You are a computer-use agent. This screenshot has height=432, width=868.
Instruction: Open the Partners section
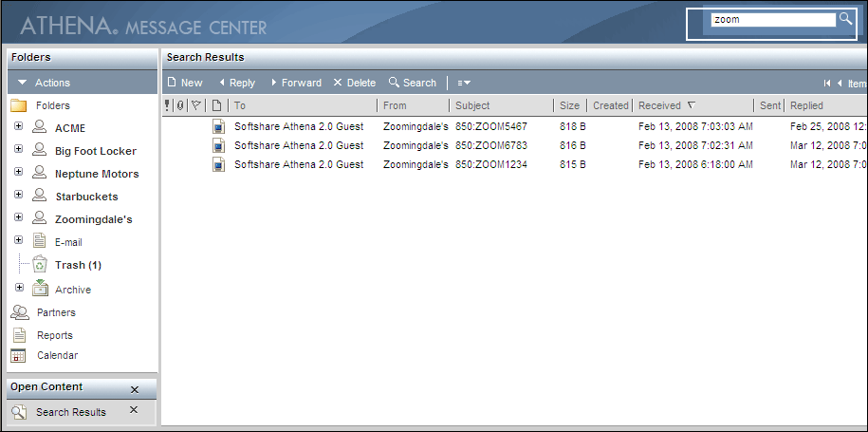(x=55, y=312)
